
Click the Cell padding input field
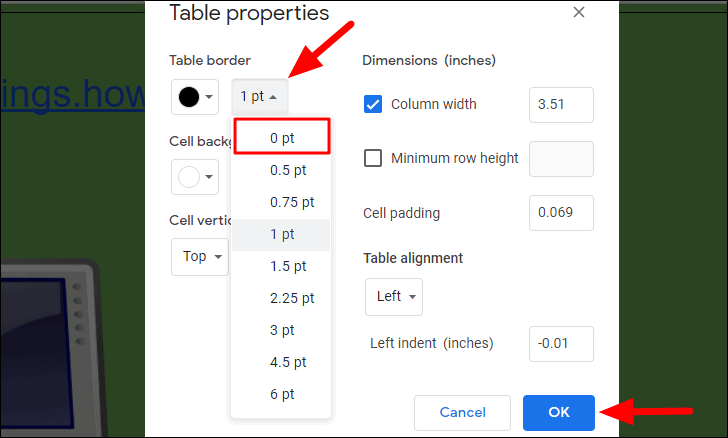coord(561,213)
